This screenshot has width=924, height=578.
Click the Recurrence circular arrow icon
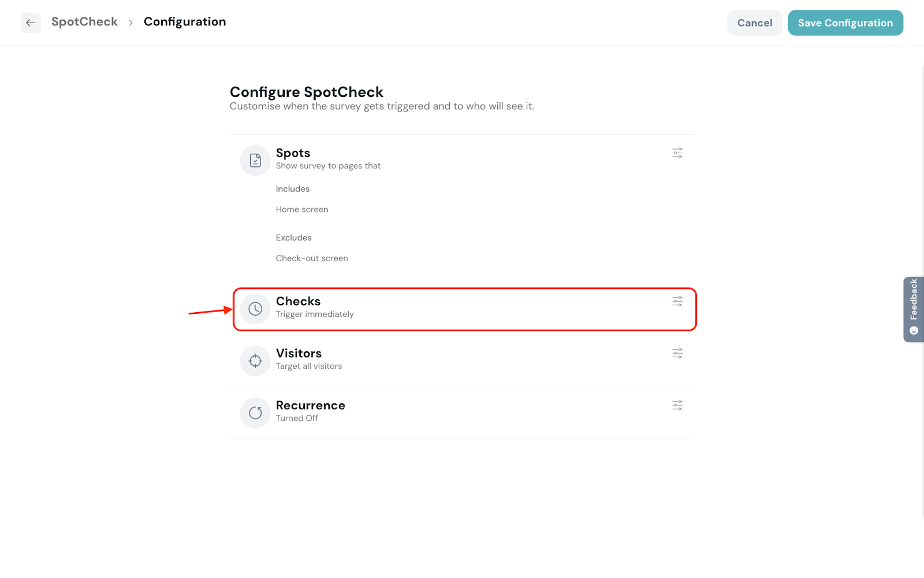(x=255, y=413)
